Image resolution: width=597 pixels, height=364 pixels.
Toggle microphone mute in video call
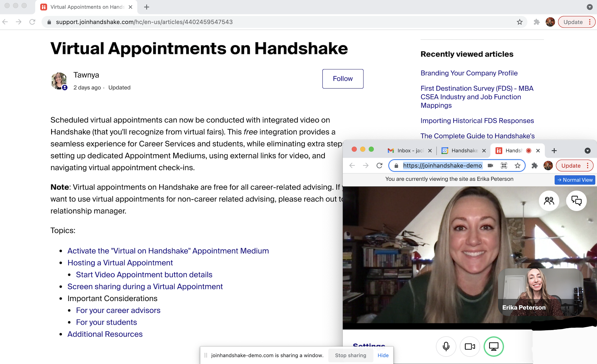click(446, 346)
